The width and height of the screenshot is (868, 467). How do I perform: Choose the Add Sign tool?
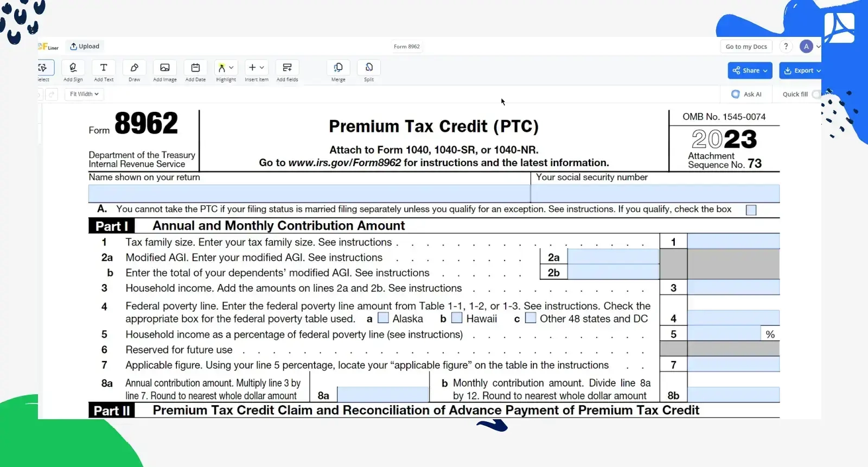point(73,71)
